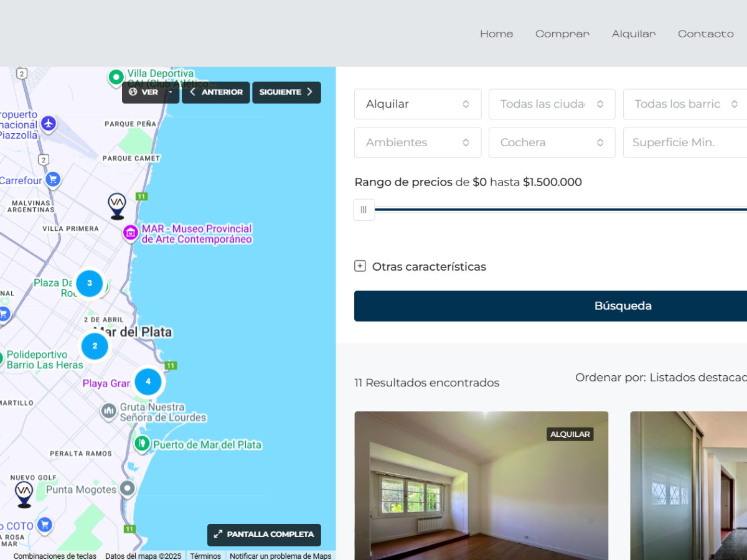
Task: Open the cluster marker showing 3 properties
Action: pos(90,283)
